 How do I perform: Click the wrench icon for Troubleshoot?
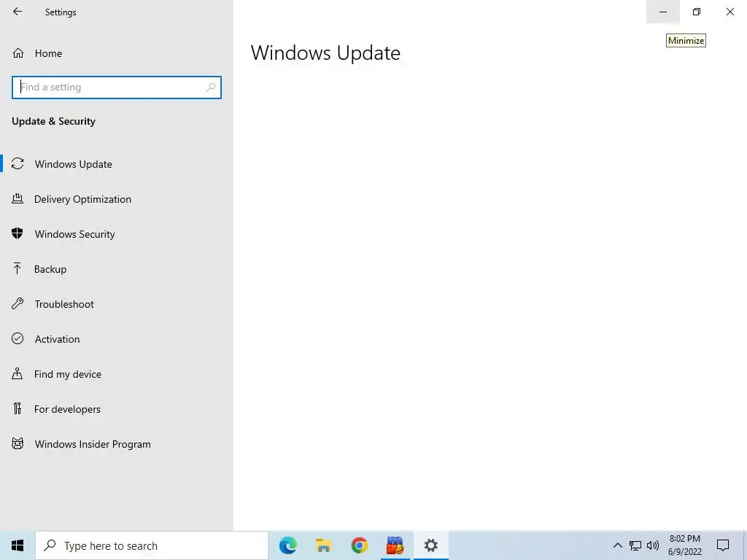coord(18,304)
